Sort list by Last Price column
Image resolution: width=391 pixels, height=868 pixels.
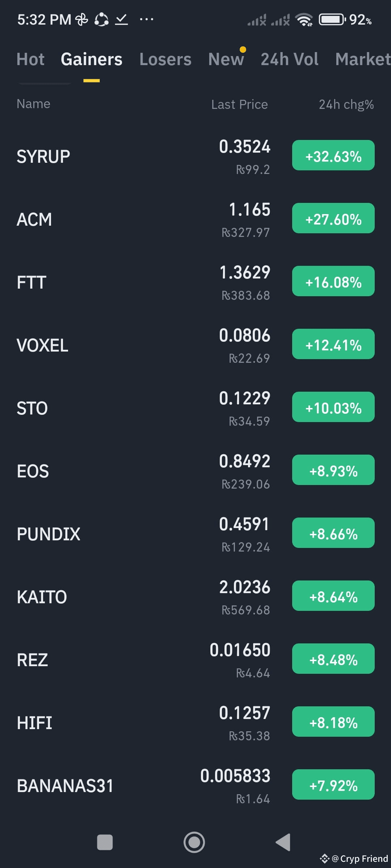[240, 105]
